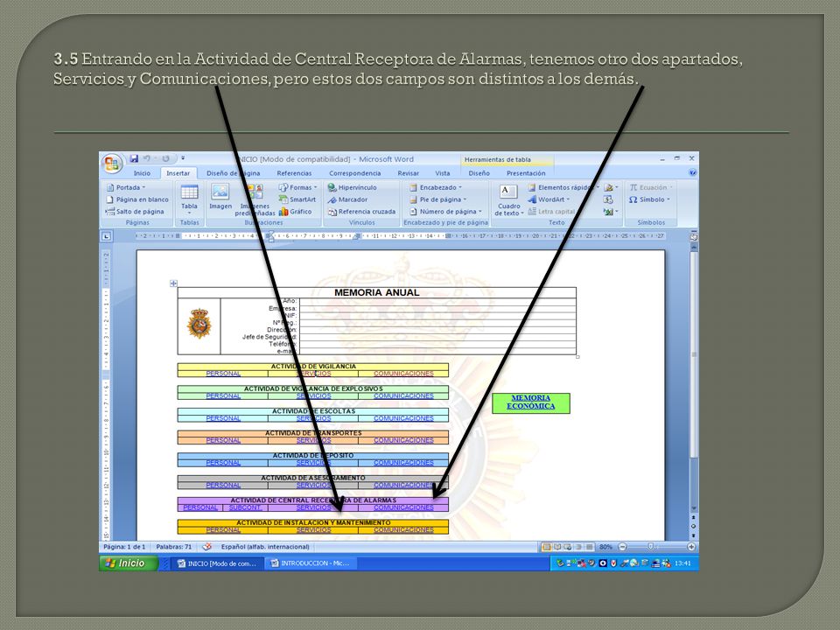Viewport: 840px width, 630px height.
Task: Open the Correspondencia tab
Action: (x=354, y=173)
